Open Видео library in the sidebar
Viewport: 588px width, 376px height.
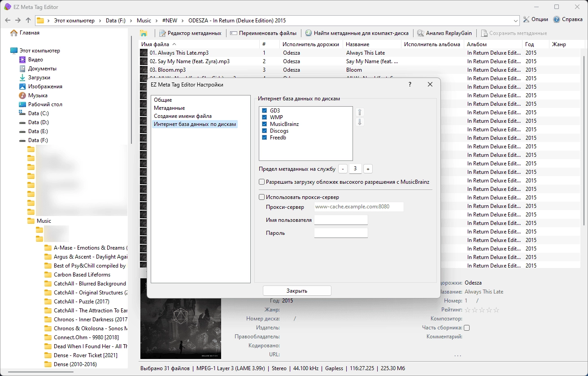[x=35, y=60]
